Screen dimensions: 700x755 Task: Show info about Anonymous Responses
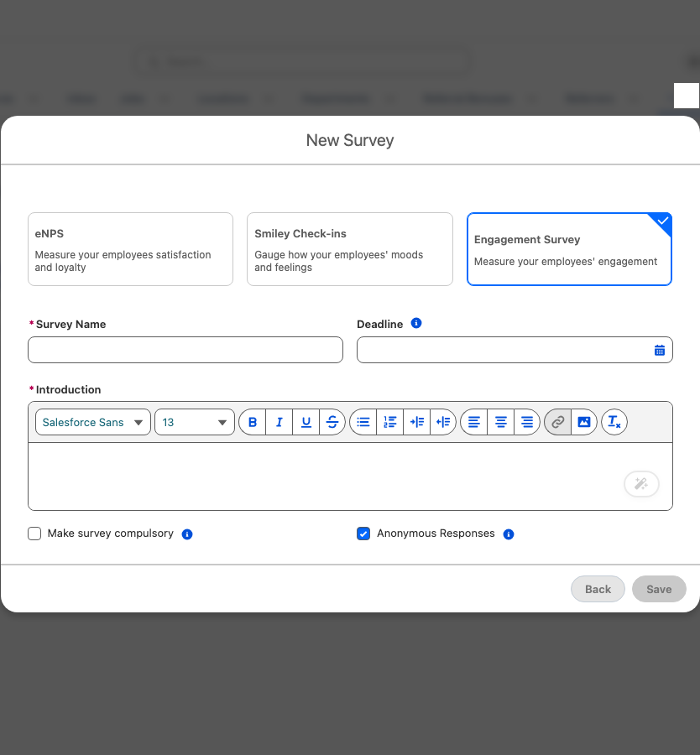[x=509, y=534]
